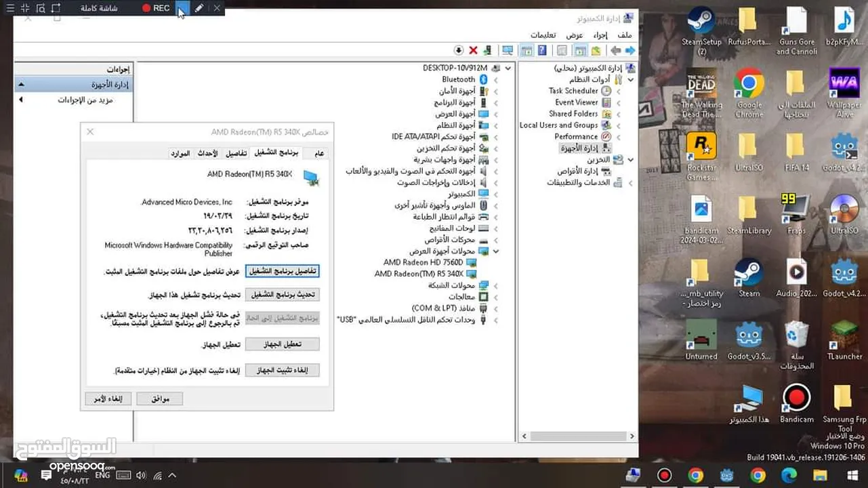Expand the Local Users and Groups node
Screen dimensions: 868x488
coord(619,125)
